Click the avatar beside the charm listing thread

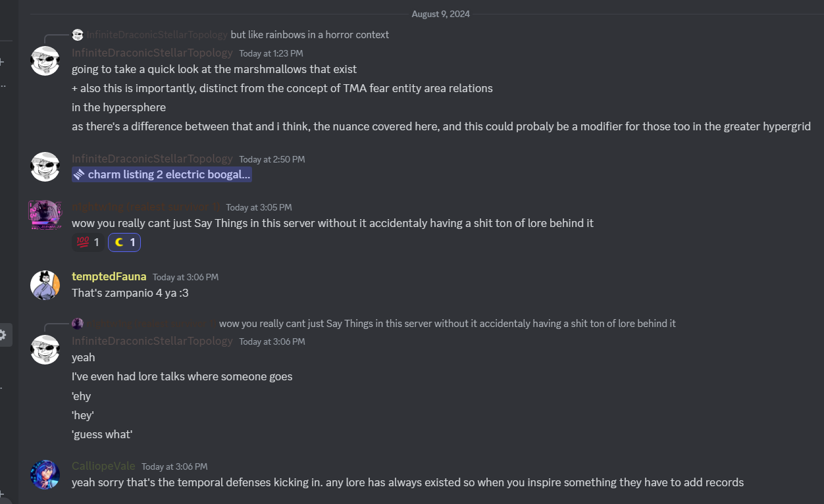coord(45,167)
